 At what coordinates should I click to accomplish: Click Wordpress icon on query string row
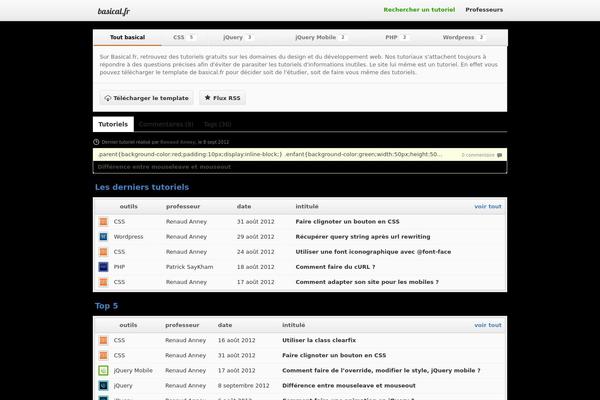click(103, 237)
